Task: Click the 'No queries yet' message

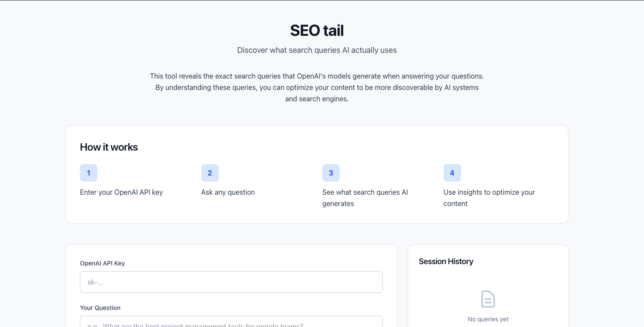Action: coord(488,319)
